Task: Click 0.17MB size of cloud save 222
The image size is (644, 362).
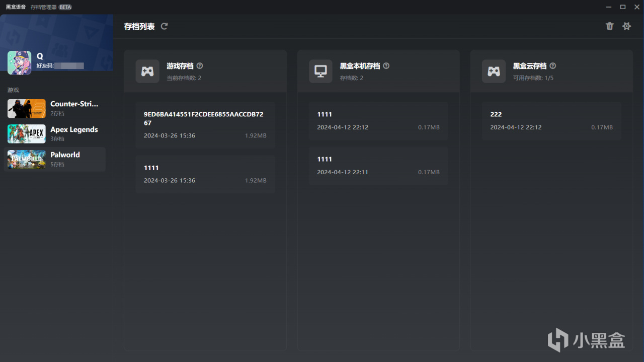Action: tap(602, 127)
